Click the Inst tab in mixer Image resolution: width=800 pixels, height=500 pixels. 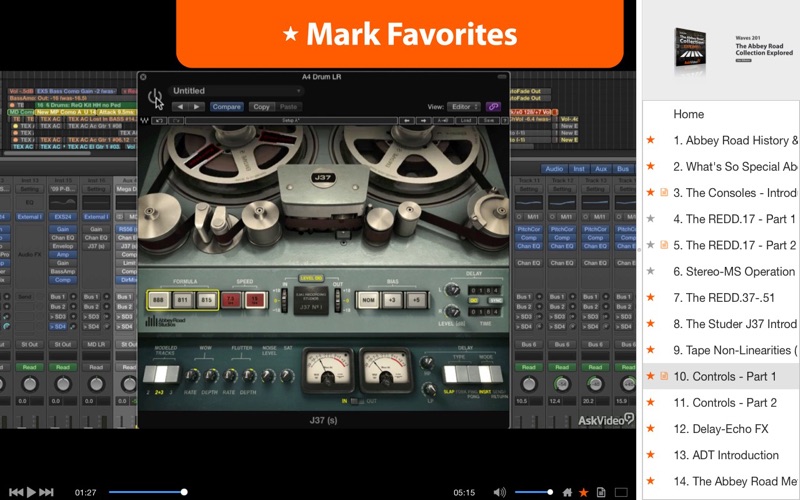[x=579, y=168]
